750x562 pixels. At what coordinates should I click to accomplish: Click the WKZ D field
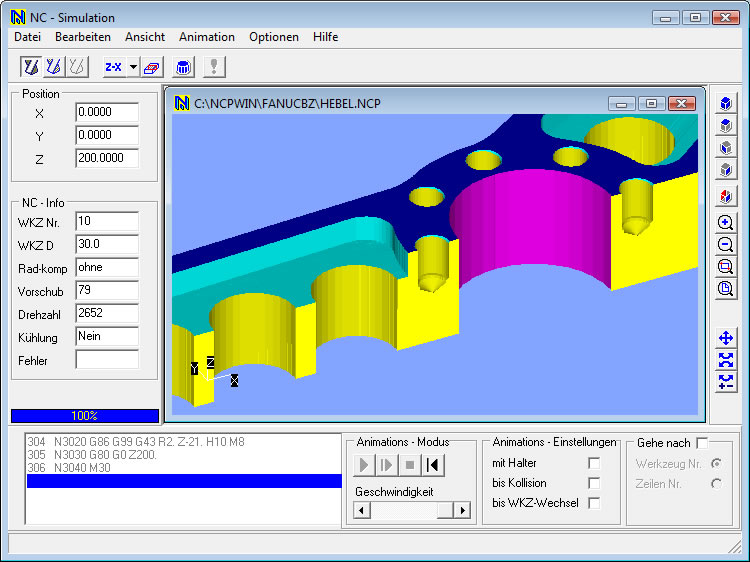pos(107,244)
